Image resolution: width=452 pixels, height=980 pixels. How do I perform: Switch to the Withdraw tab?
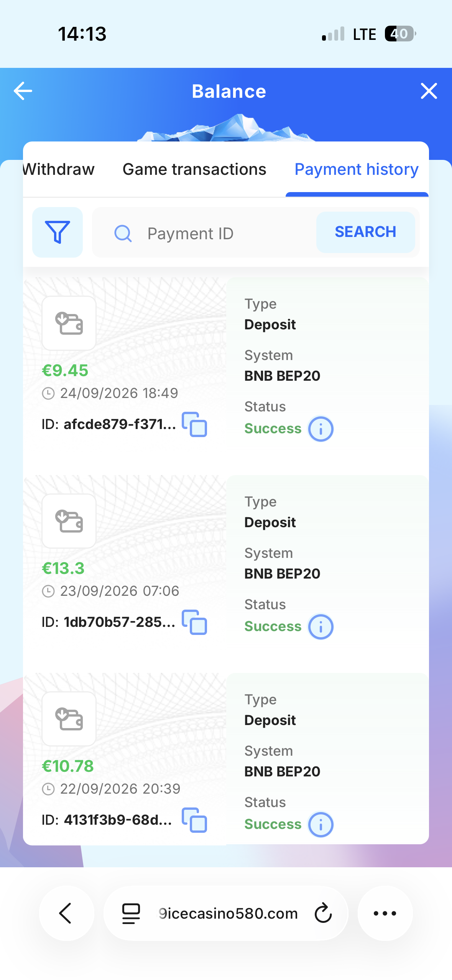tap(59, 169)
